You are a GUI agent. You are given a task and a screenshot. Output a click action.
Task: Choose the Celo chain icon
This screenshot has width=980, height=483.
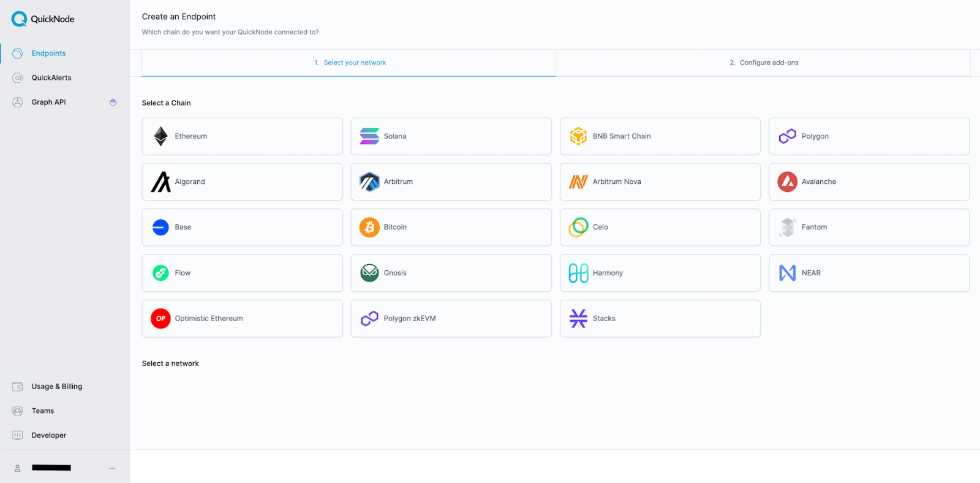tap(578, 227)
